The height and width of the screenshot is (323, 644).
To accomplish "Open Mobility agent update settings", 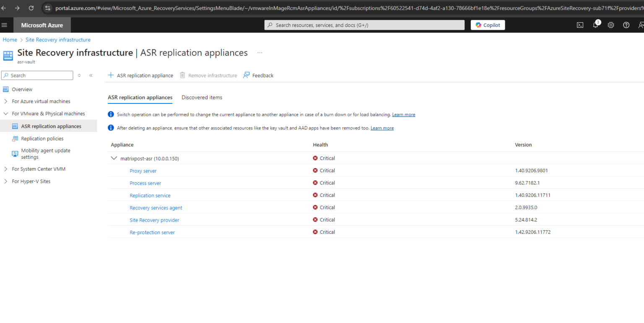I will [x=46, y=154].
